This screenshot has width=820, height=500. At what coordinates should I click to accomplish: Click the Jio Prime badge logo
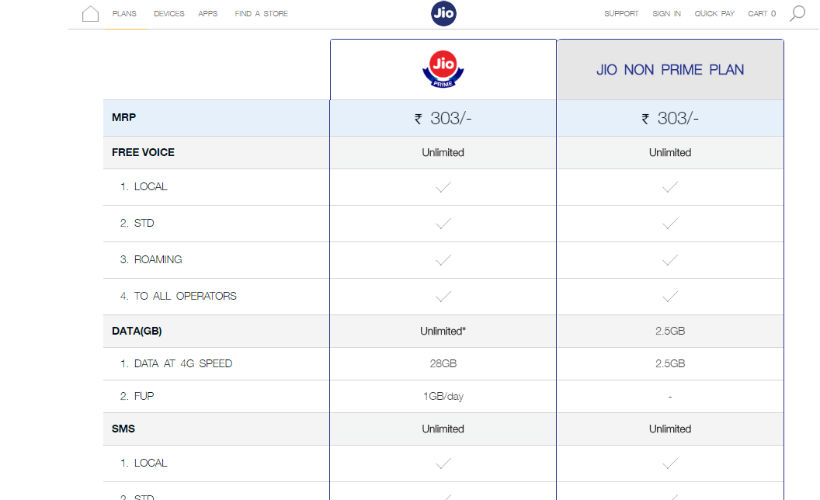[x=443, y=69]
